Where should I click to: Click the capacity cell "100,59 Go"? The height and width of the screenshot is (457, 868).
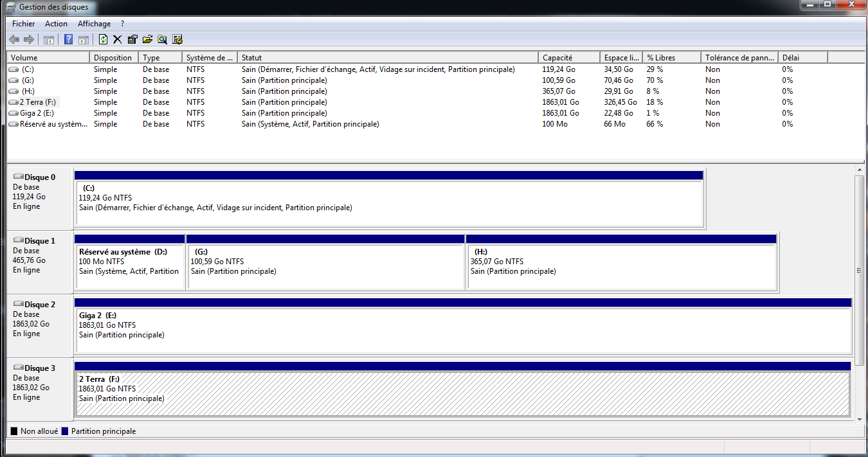point(558,80)
